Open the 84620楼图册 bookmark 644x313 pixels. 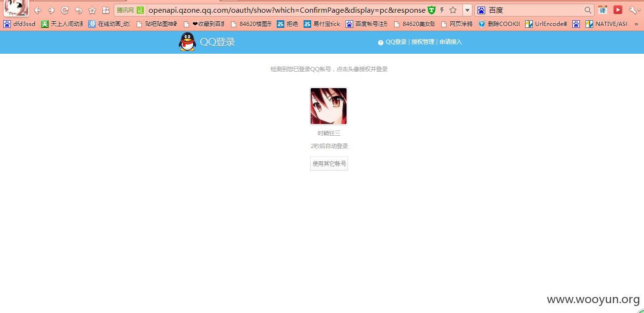tap(251, 24)
